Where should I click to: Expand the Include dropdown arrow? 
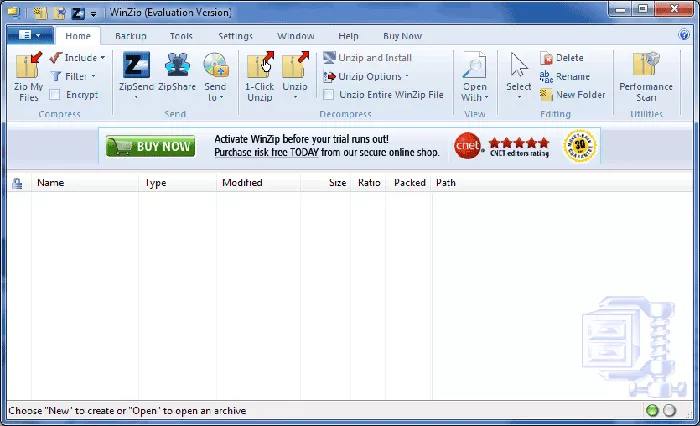coord(103,58)
